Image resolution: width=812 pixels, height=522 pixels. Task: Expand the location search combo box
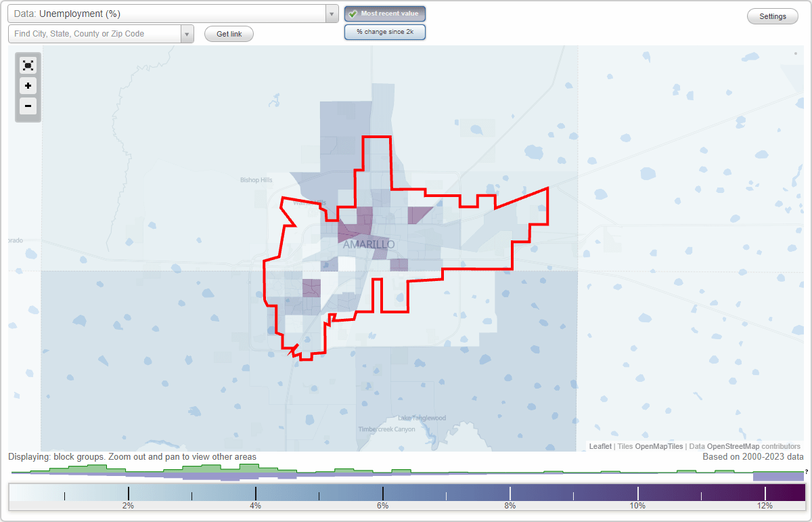[x=188, y=33]
